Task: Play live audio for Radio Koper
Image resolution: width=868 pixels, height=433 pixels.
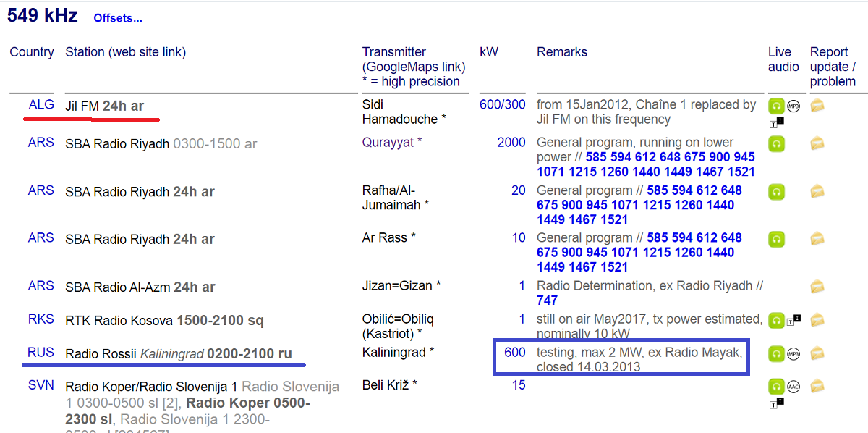Action: coord(776,387)
